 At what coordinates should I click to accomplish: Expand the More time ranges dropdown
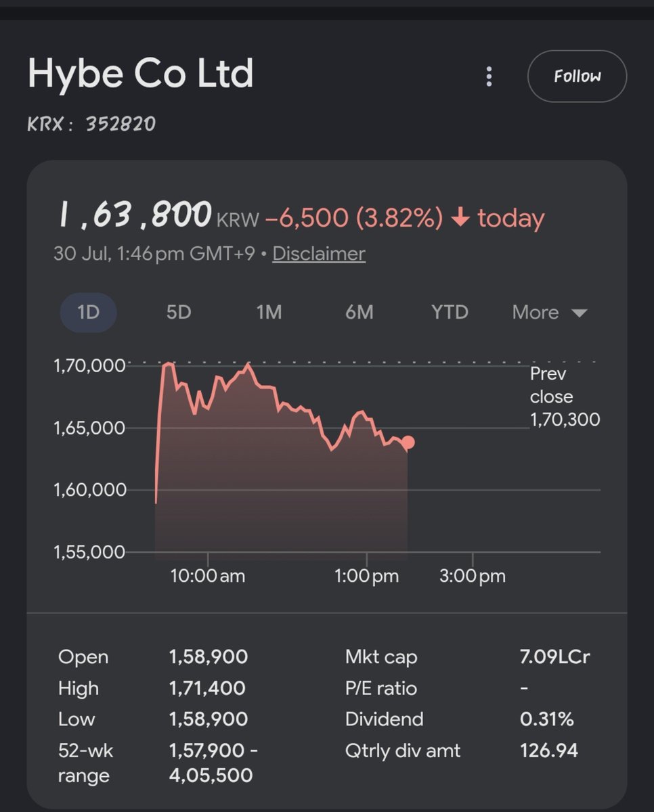click(549, 312)
